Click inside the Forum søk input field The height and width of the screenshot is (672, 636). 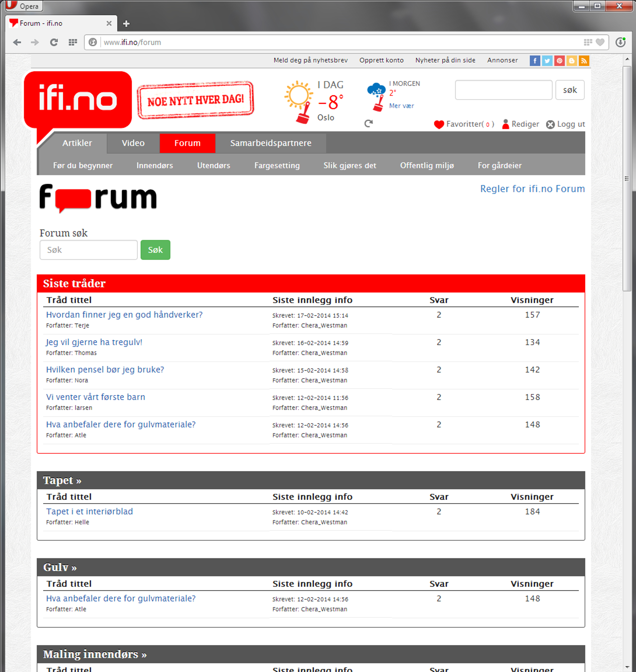[88, 250]
